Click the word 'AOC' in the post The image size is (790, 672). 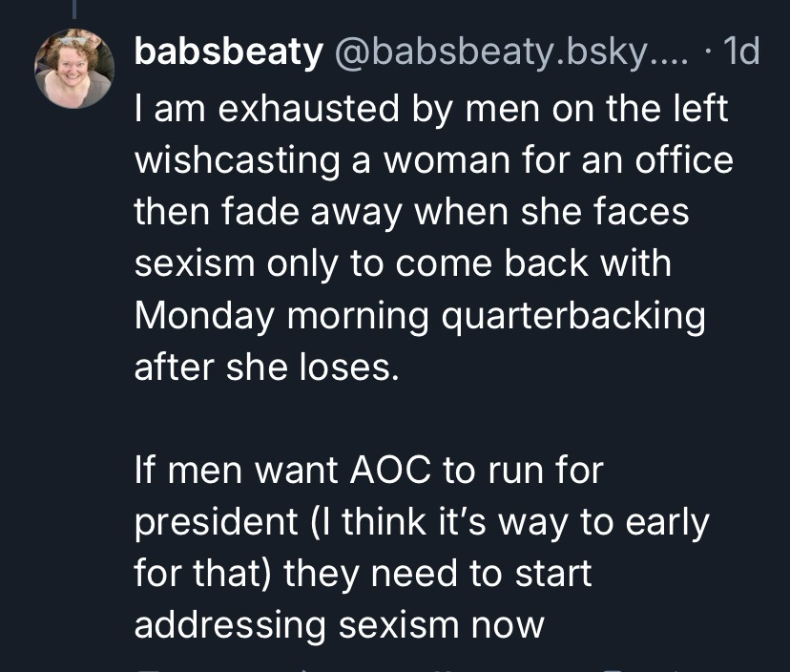[387, 471]
